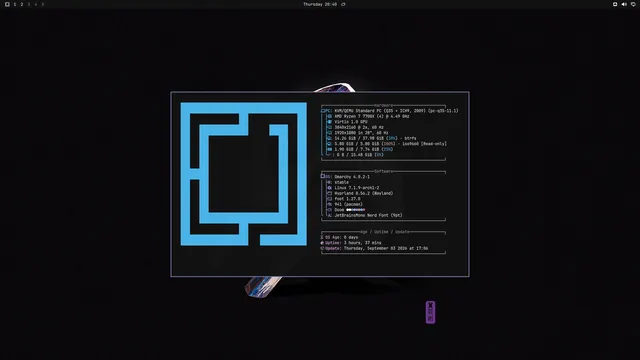Click the icon beside Uptime label
Viewport: 640px width, 360px height.
[x=322, y=242]
